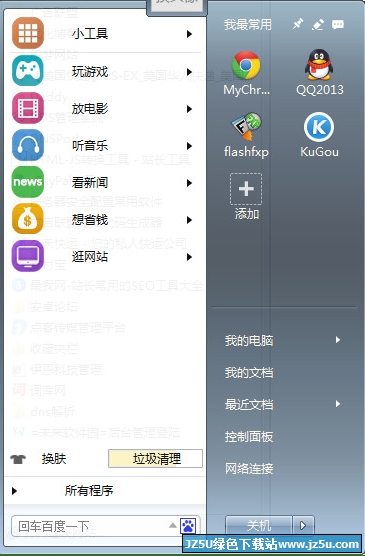Expand the 看新闻 submenu arrow
365x556 pixels.
189,183
